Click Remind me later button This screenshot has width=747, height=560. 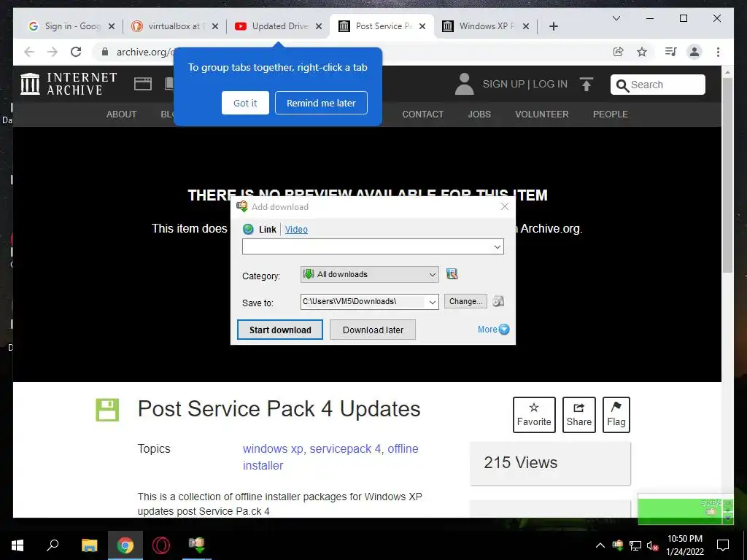click(321, 103)
